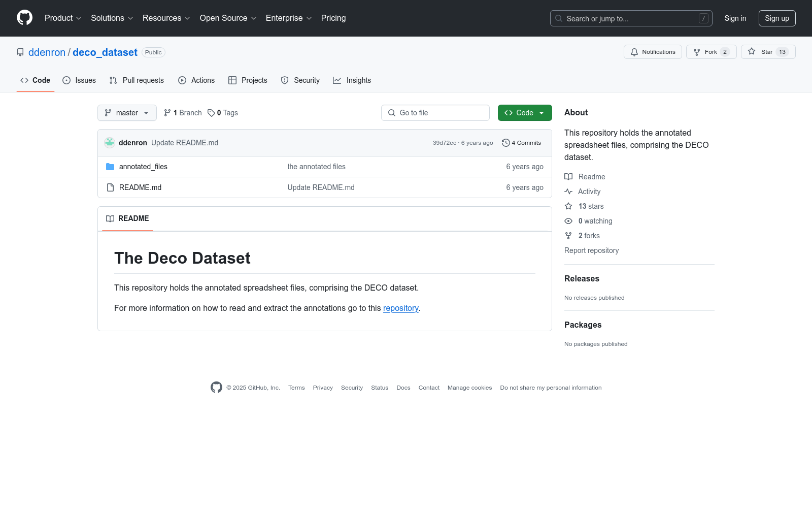Image resolution: width=812 pixels, height=508 pixels.
Task: Fork this repository
Action: click(712, 52)
